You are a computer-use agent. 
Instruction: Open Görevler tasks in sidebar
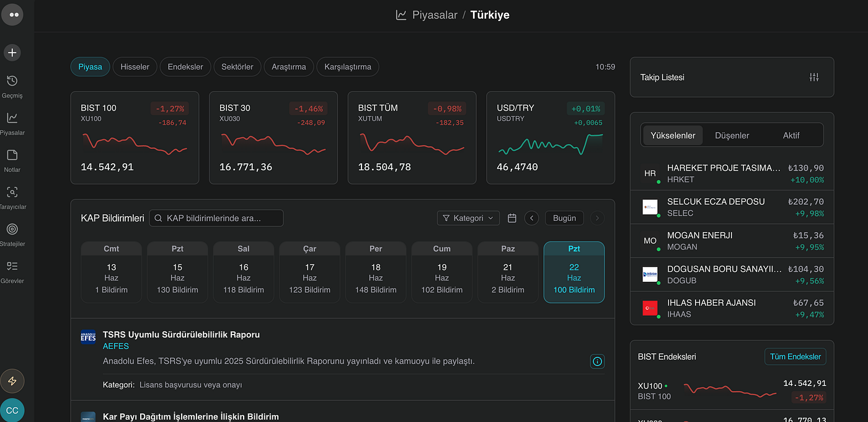click(x=12, y=272)
